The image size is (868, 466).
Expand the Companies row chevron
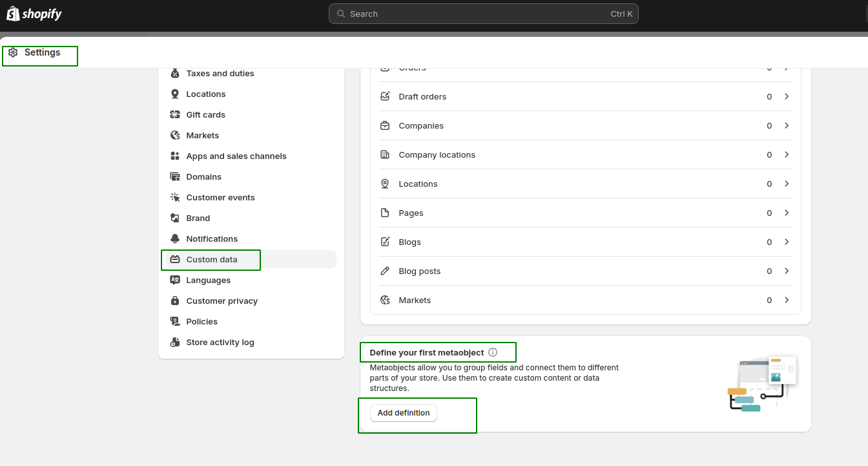(x=787, y=125)
